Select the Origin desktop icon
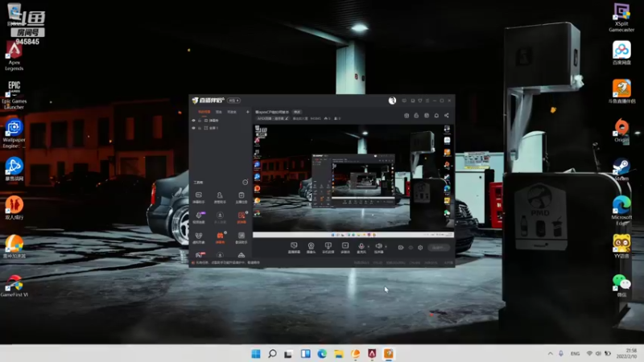The image size is (644, 362). click(x=621, y=130)
